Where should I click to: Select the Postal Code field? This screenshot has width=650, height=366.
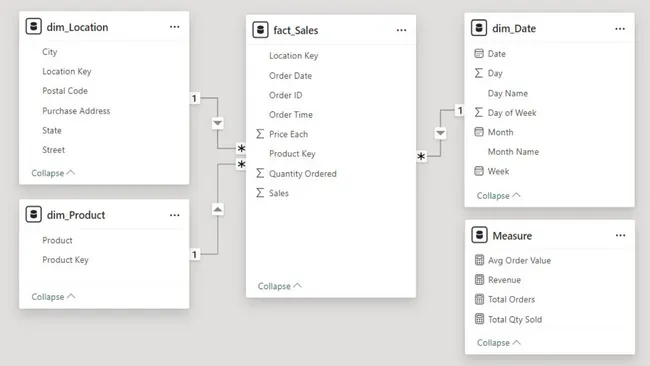(x=65, y=91)
